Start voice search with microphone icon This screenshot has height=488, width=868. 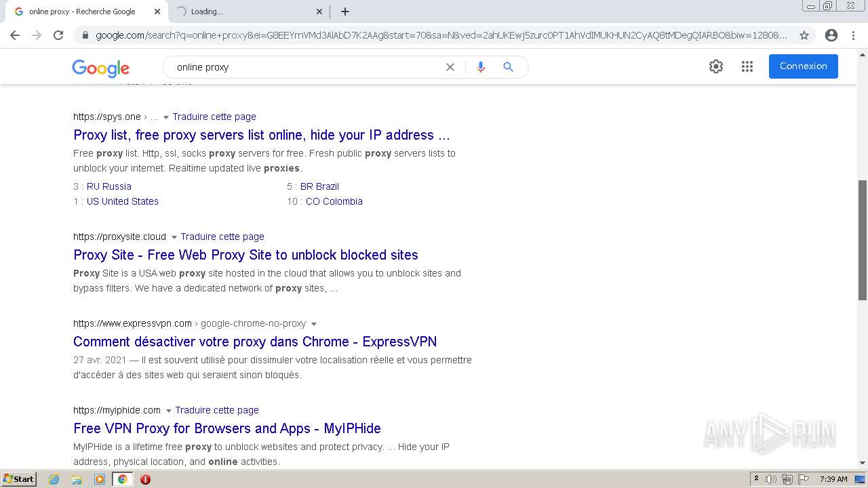(481, 67)
